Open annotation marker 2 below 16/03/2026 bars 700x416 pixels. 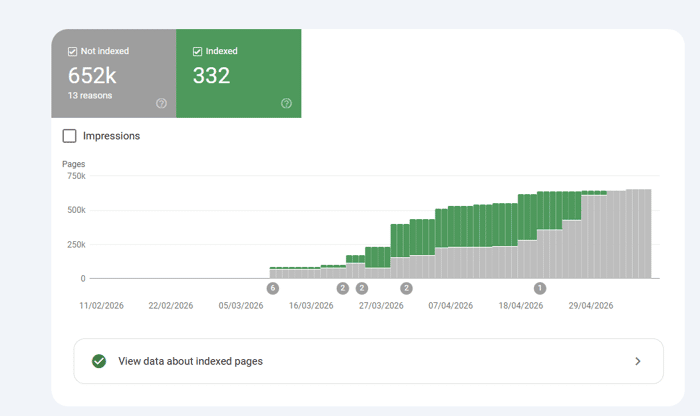point(342,288)
